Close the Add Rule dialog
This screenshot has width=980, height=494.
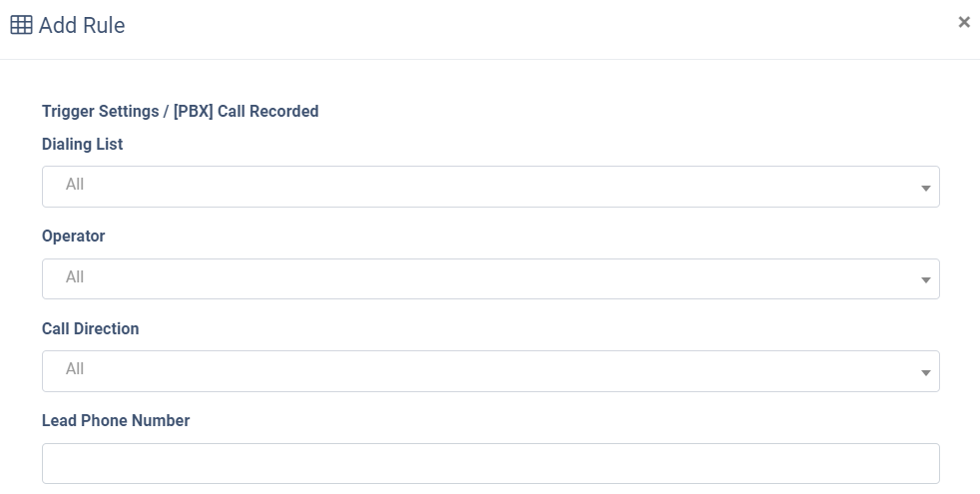964,23
